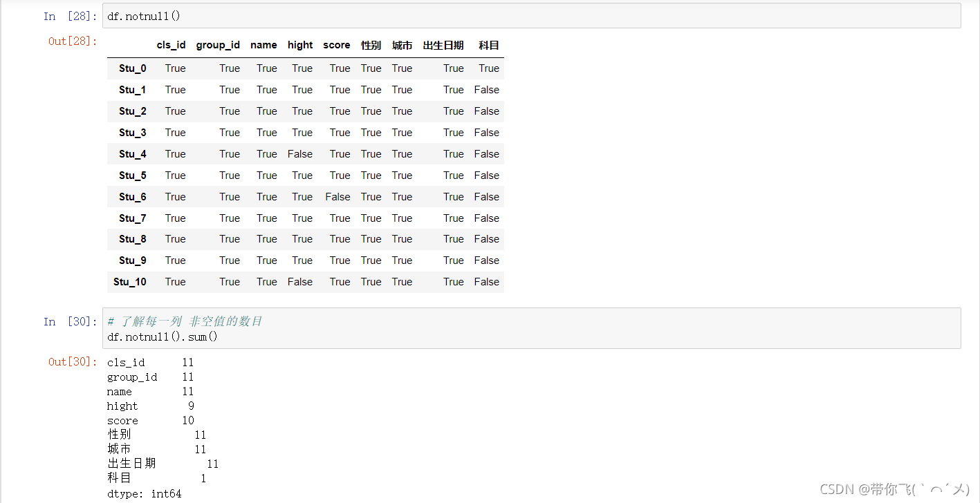This screenshot has height=503, width=980.
Task: Select the Stu_10 row index
Action: coord(130,282)
